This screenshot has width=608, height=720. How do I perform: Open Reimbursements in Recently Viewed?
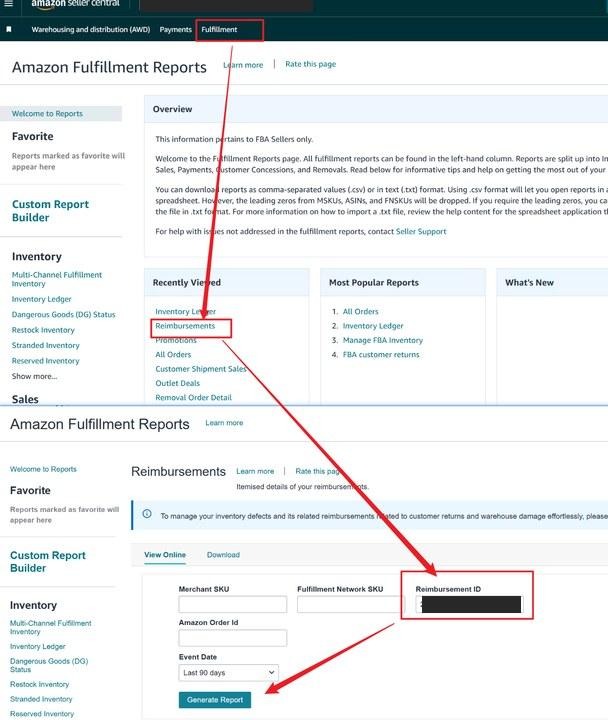[185, 326]
